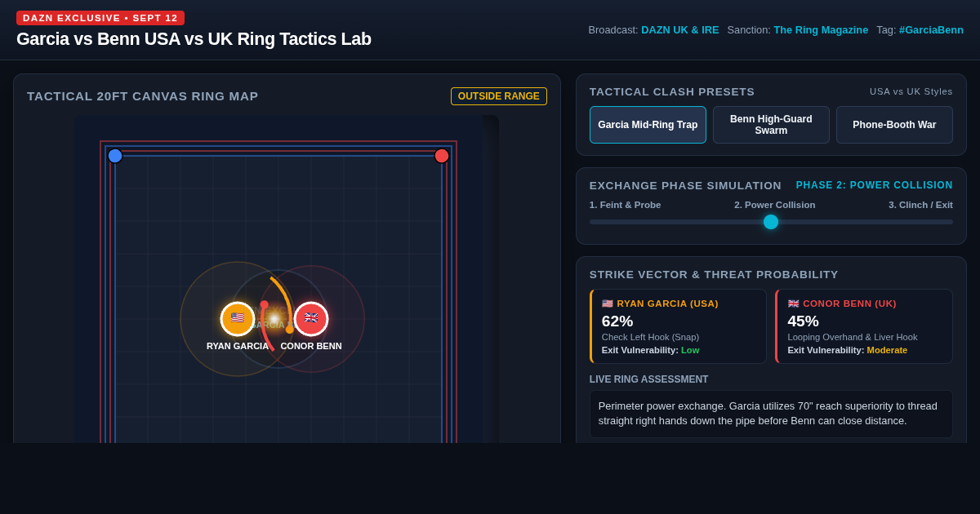Click the DAZN EXCLUSIVE • SEPT 12 badge
Screen dimensions: 980x514
click(x=100, y=18)
